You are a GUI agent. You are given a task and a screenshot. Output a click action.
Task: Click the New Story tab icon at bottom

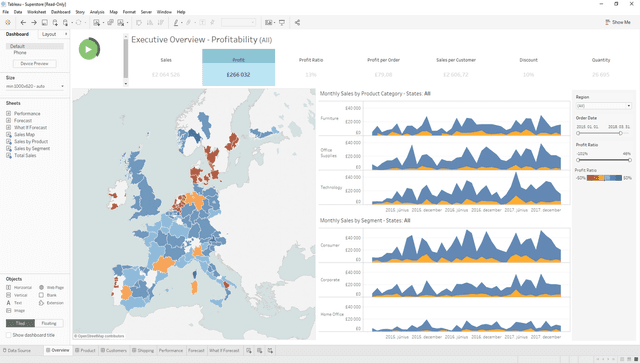(x=270, y=350)
